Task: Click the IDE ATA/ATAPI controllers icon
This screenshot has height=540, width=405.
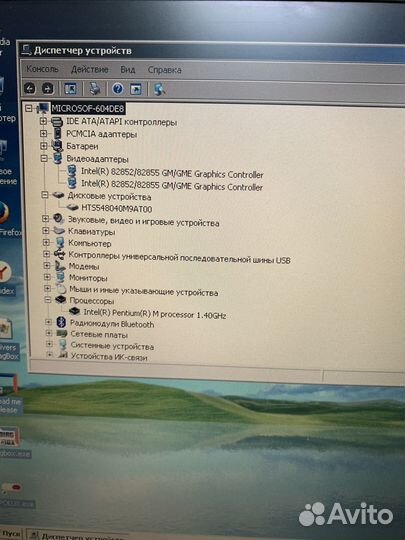Action: [57, 121]
